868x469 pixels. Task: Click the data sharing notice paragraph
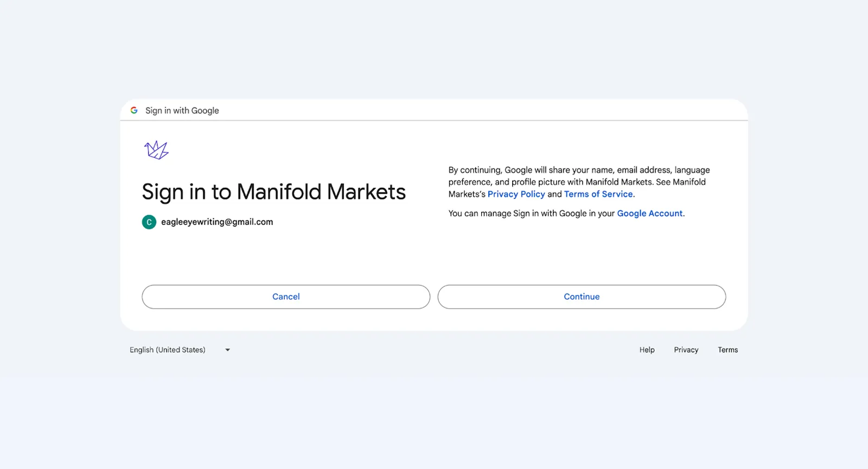579,182
